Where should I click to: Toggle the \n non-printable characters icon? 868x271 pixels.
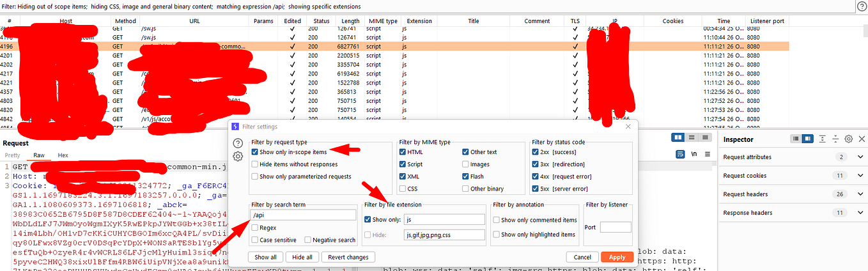[695, 154]
